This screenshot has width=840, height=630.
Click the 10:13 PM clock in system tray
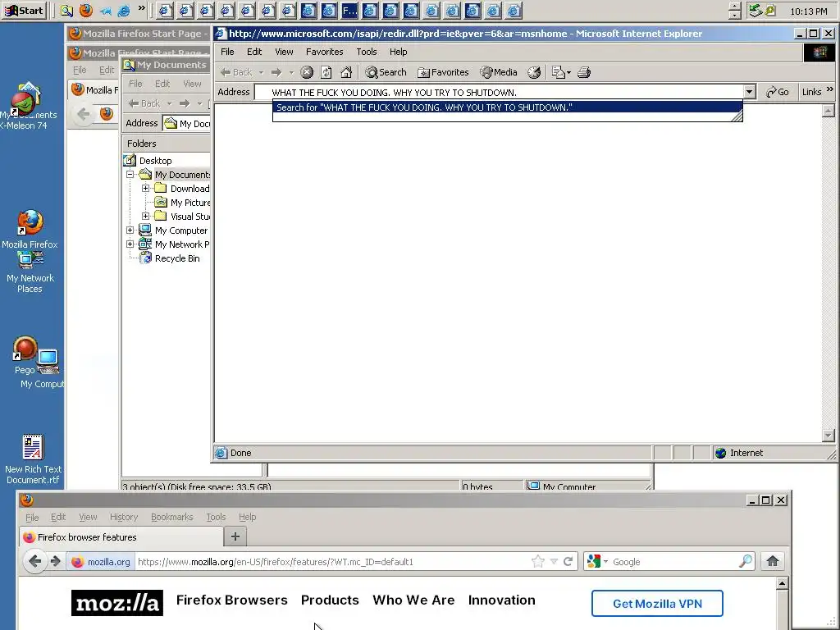(808, 11)
